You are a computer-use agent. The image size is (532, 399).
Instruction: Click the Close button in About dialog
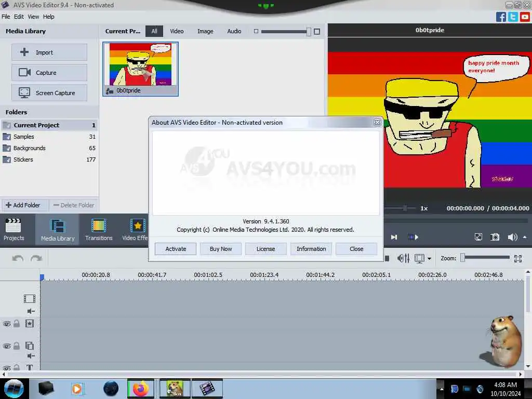(x=356, y=249)
